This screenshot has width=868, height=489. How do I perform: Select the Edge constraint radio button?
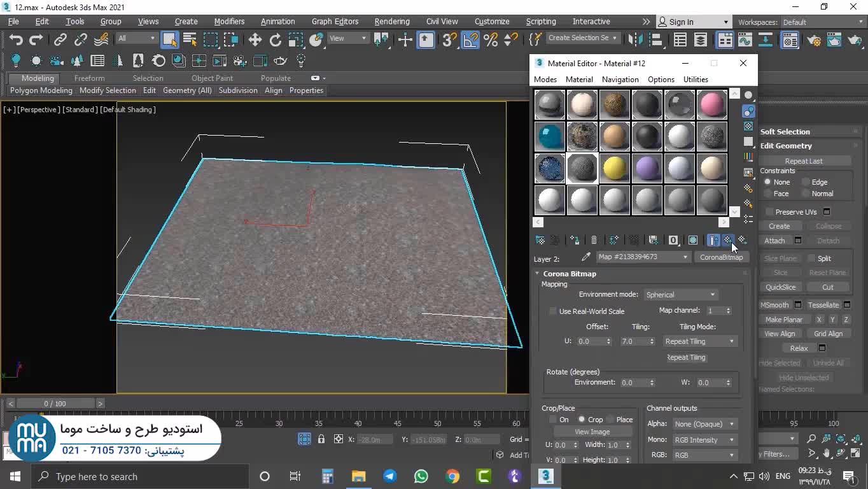(806, 182)
